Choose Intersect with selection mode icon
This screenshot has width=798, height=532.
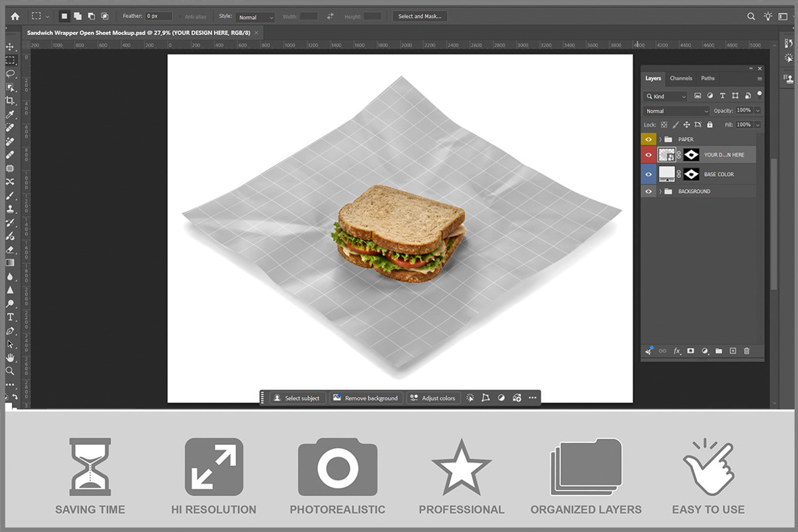coord(104,16)
